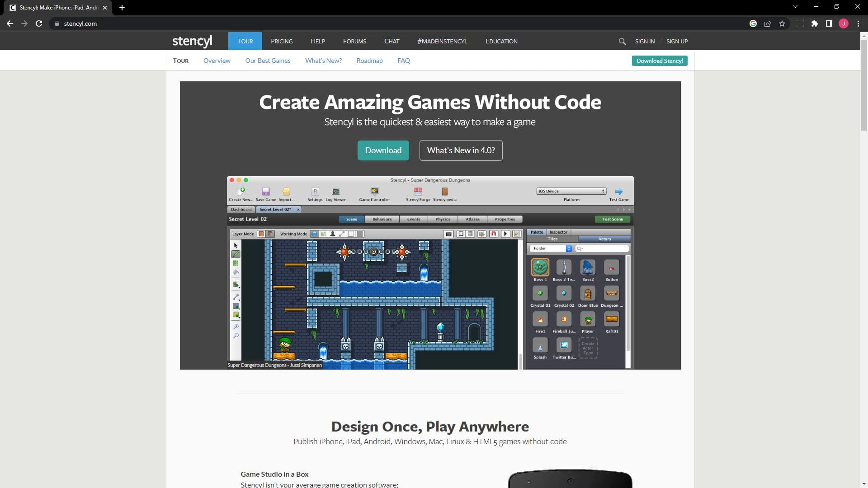
Task: Go to the FORUMS section
Action: [354, 41]
